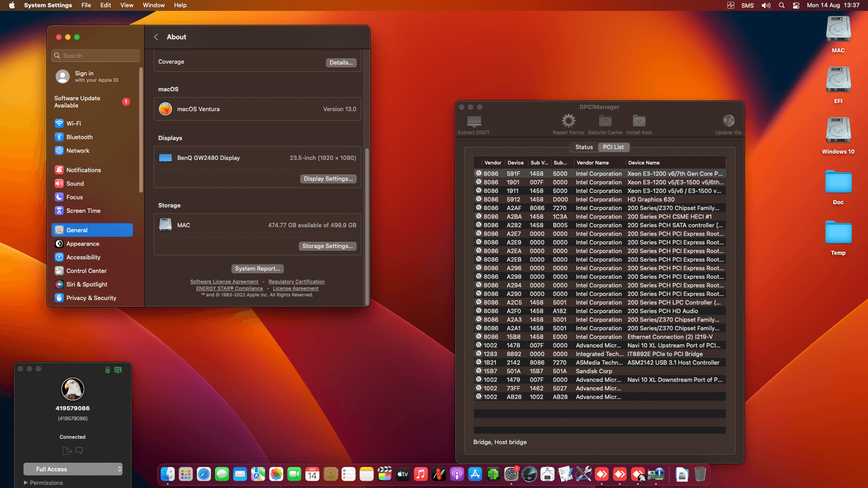Image resolution: width=868 pixels, height=488 pixels.
Task: Select the HD Graphics 630 row
Action: [x=599, y=199]
